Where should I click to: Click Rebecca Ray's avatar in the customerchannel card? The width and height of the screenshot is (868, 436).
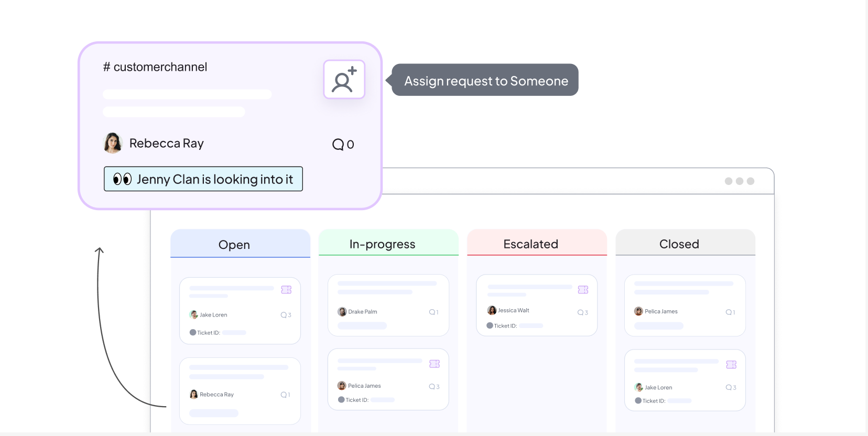click(113, 143)
